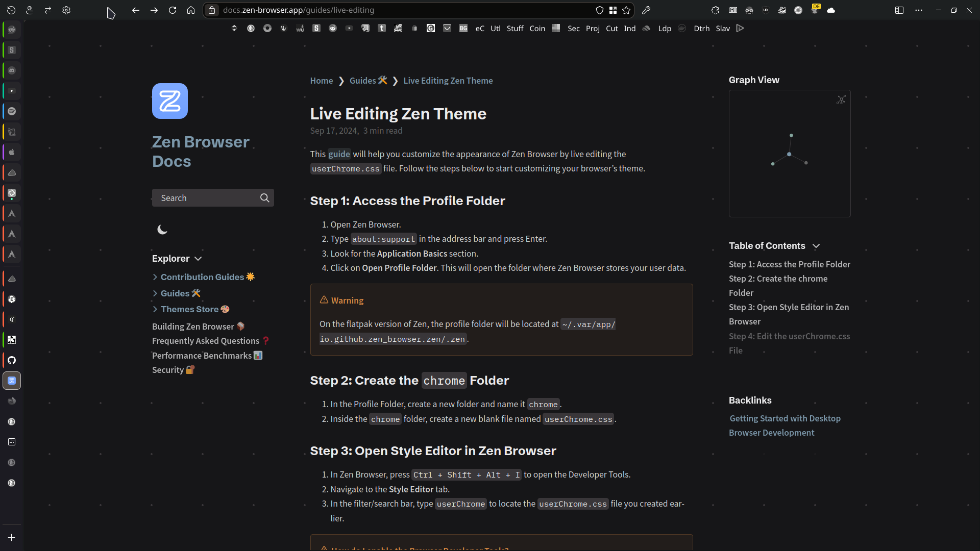Click the Guides breadcrumb link
This screenshot has width=980, height=551.
pos(368,81)
